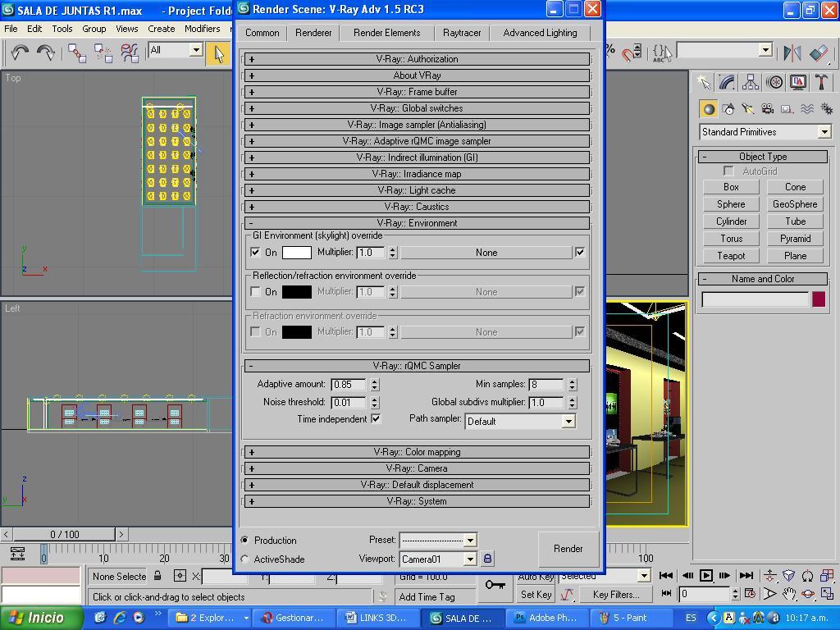Screen dimensions: 840x630
Task: Select the Systems category icon
Action: click(x=826, y=109)
